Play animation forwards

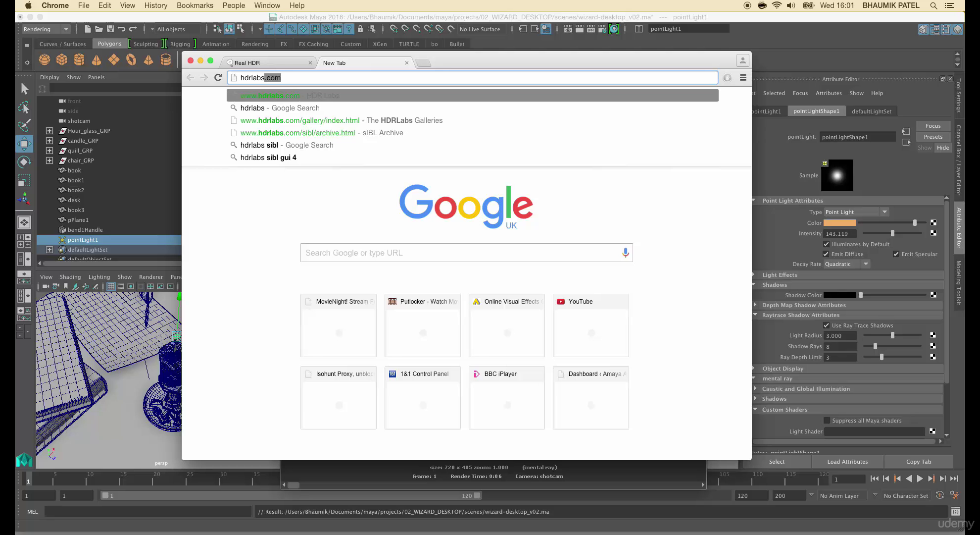920,479
